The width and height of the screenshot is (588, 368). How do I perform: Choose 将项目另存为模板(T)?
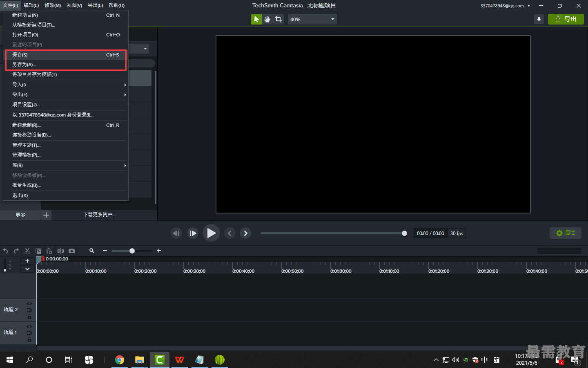pos(66,74)
